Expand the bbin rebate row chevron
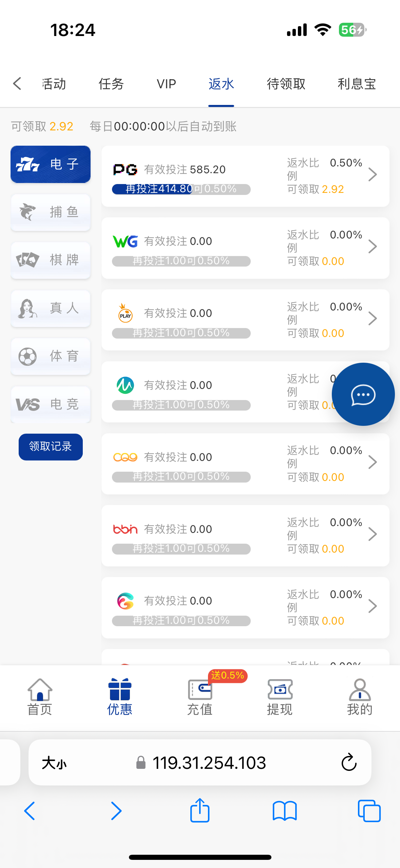 pyautogui.click(x=373, y=534)
